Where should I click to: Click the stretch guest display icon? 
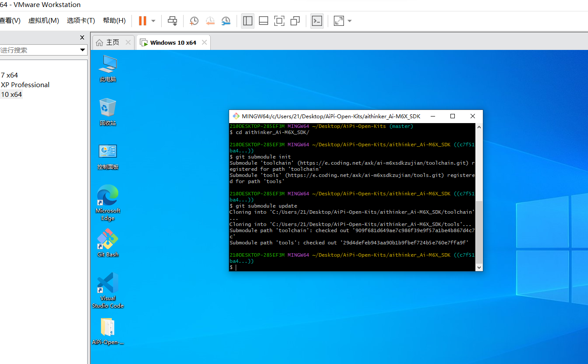tap(339, 21)
